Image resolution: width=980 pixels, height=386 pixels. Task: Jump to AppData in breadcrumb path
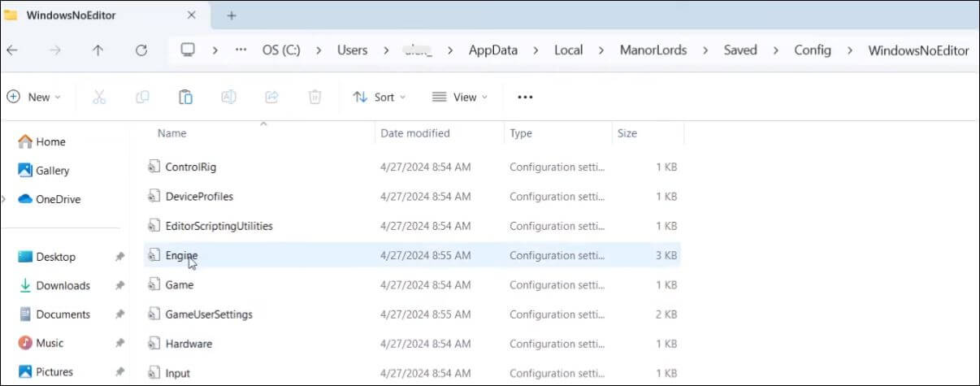[492, 50]
